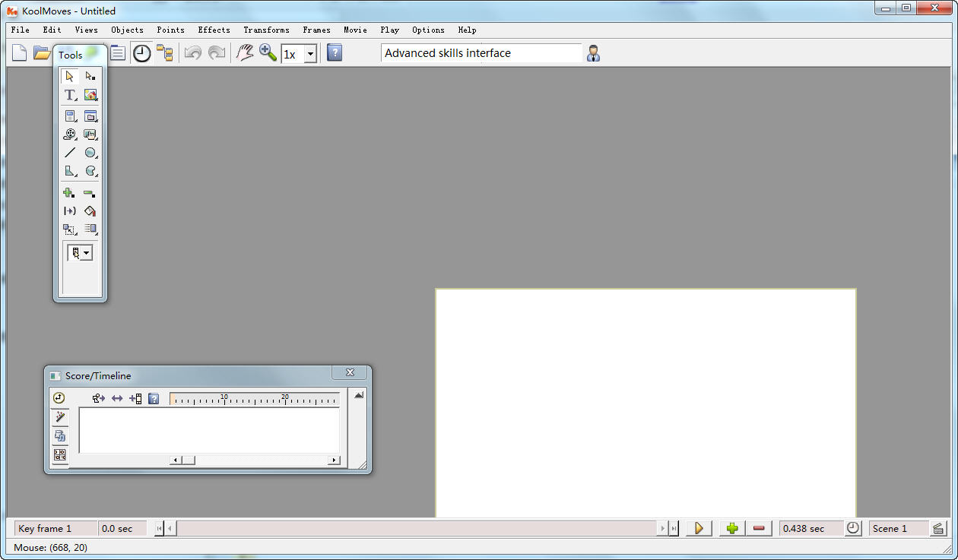Screen dimensions: 958x560
Task: Open the Transforms menu
Action: 266,30
